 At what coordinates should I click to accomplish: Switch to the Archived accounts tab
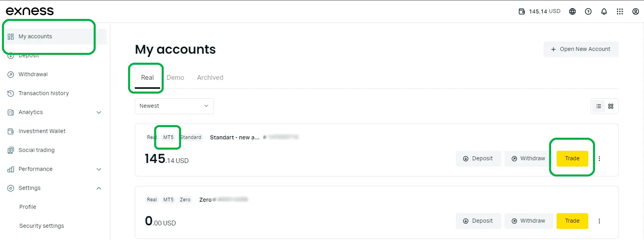(x=210, y=78)
